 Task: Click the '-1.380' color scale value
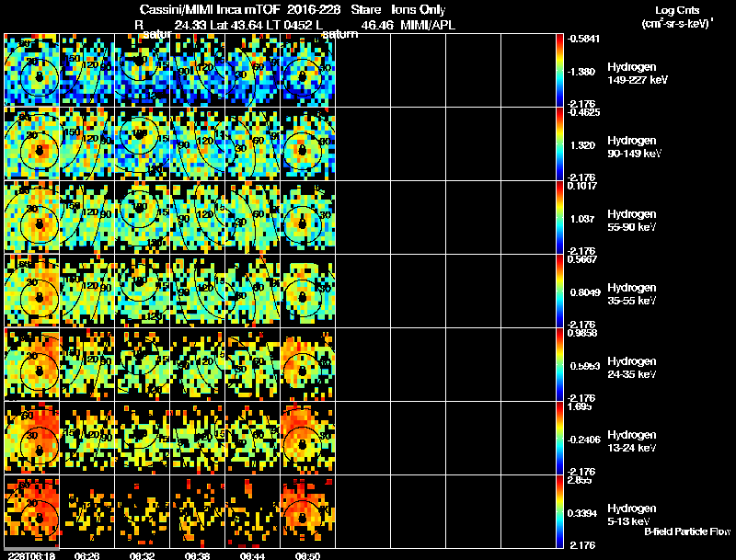click(x=581, y=72)
